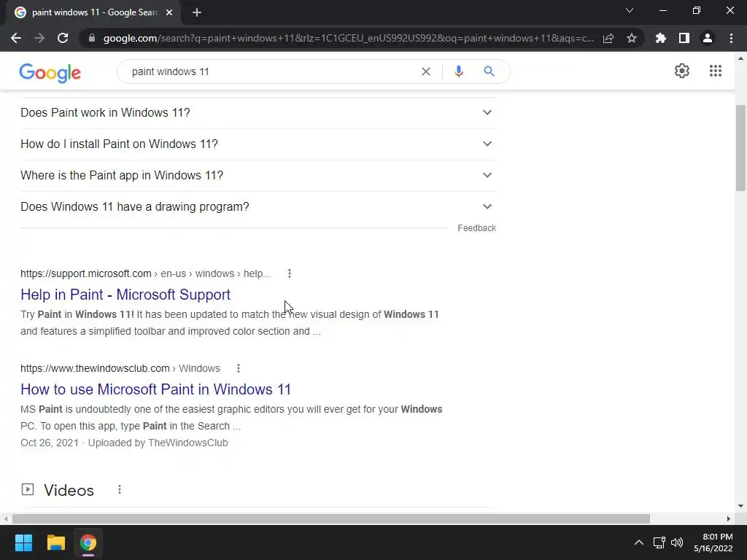Viewport: 747px width, 560px height.
Task: Open the clock showing 8:01 PM
Action: [x=713, y=542]
